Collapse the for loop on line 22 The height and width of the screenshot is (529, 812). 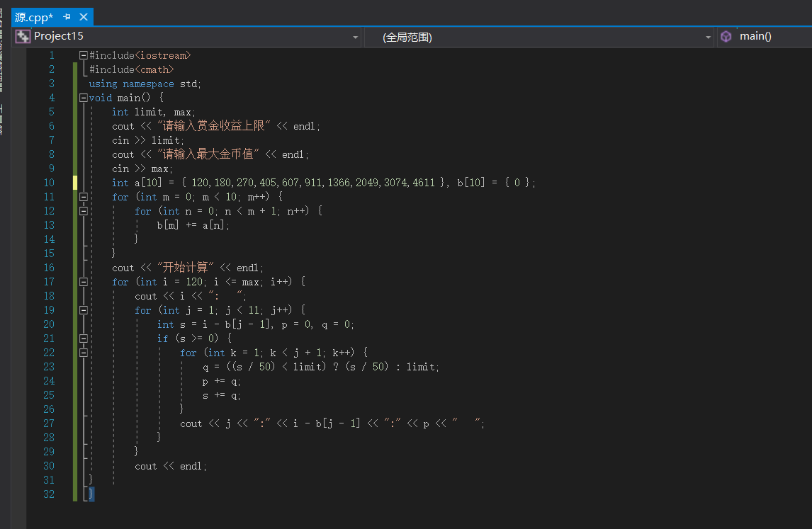tap(83, 353)
